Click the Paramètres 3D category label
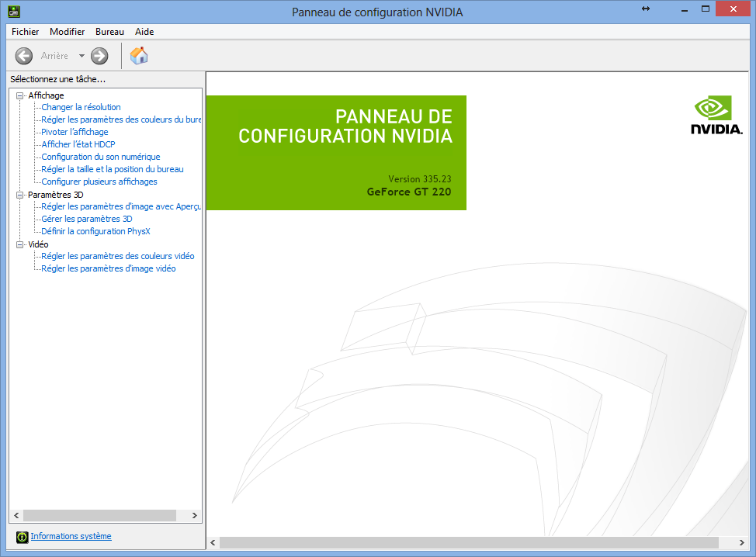Viewport: 756px width, 557px height. (55, 195)
